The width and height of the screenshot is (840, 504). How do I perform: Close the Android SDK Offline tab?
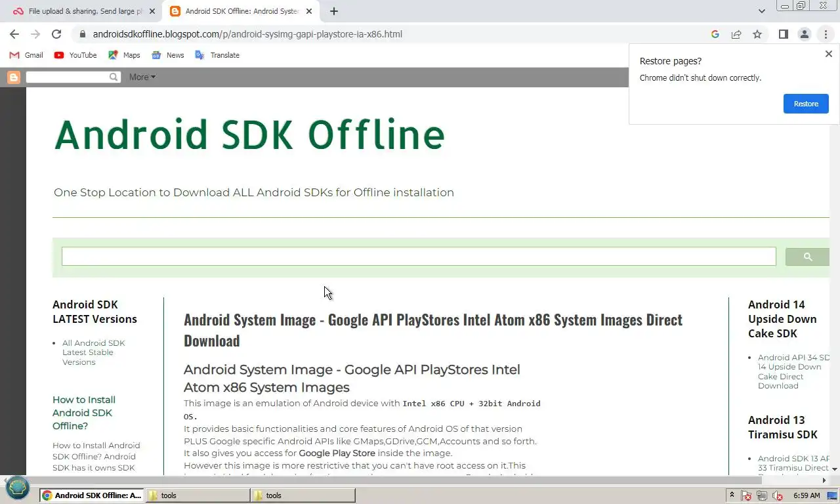[309, 11]
